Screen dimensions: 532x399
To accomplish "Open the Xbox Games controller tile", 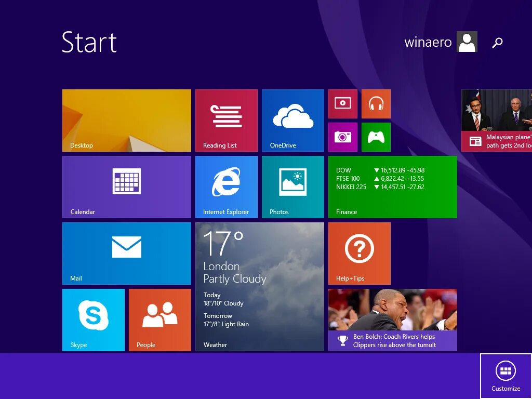I will pyautogui.click(x=376, y=137).
